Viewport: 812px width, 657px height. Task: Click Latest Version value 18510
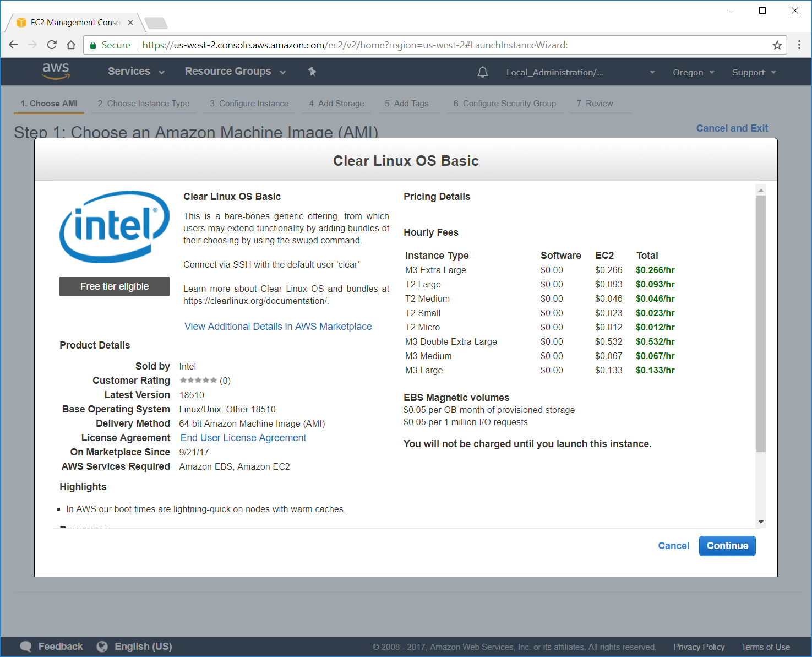coord(192,395)
